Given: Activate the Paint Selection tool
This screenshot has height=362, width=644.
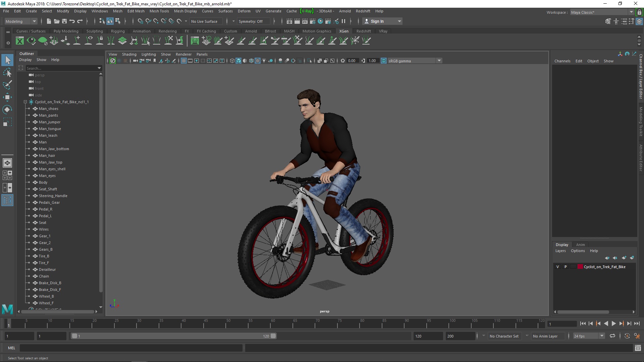Looking at the screenshot, I should [x=7, y=85].
